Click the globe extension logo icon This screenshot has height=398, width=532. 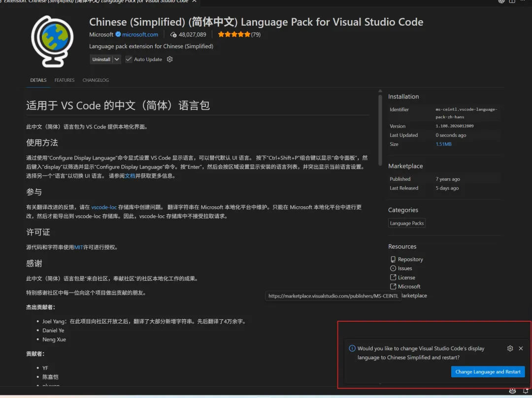point(53,41)
